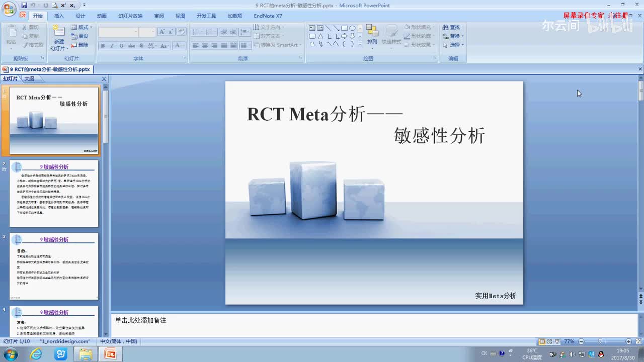Screen dimensions: 644x362
Task: Toggle Align Right paragraph
Action: (x=214, y=45)
